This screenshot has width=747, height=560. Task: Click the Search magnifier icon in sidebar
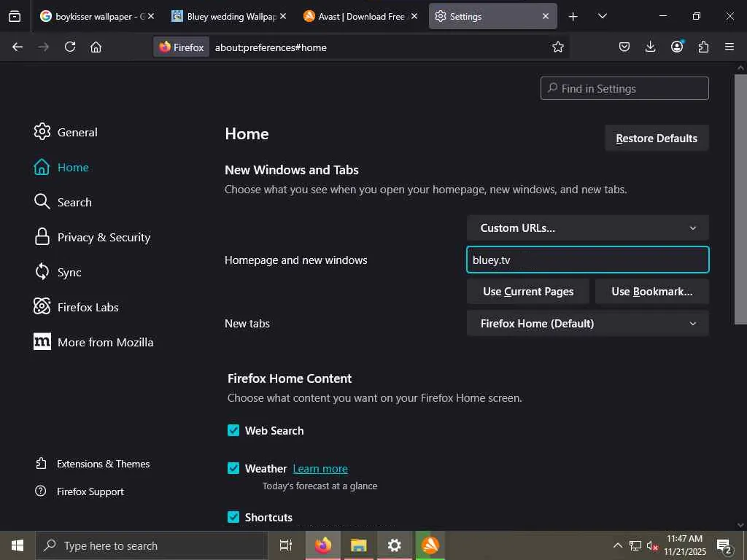[x=42, y=202]
